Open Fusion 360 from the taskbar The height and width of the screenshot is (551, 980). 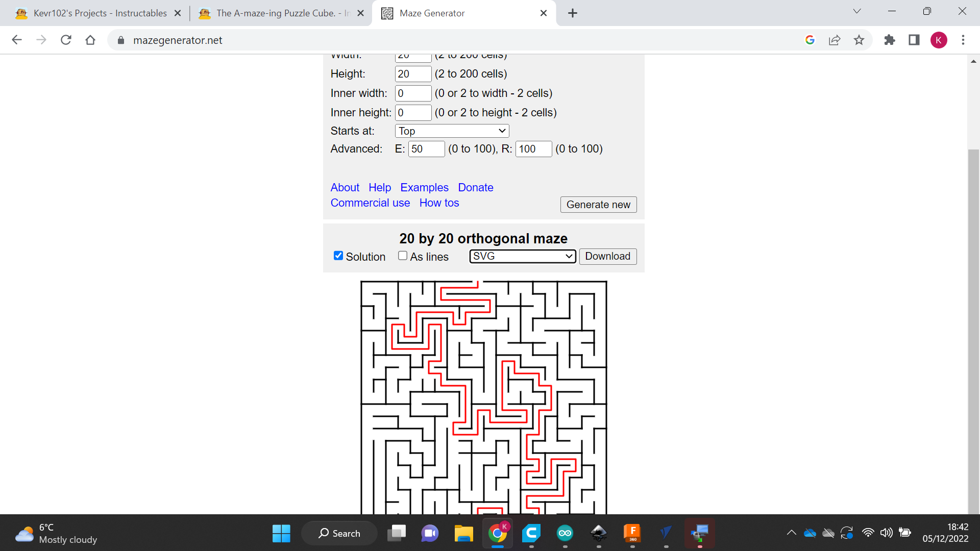click(632, 533)
